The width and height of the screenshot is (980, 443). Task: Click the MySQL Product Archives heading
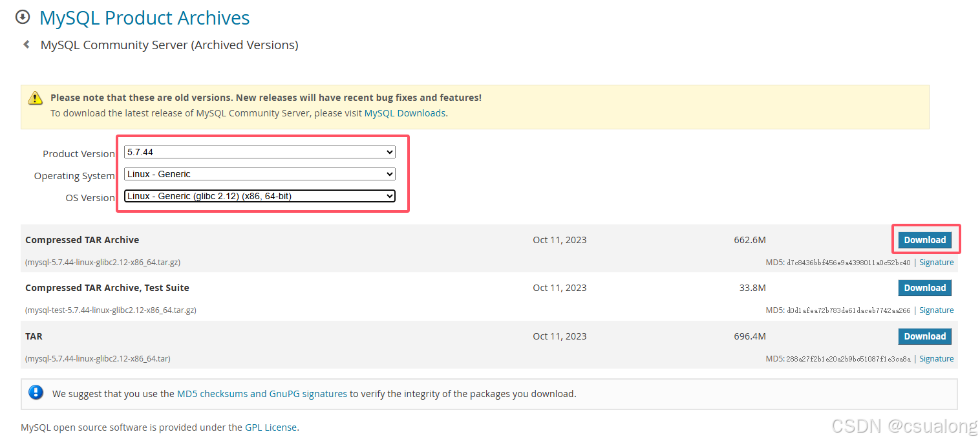pos(144,17)
